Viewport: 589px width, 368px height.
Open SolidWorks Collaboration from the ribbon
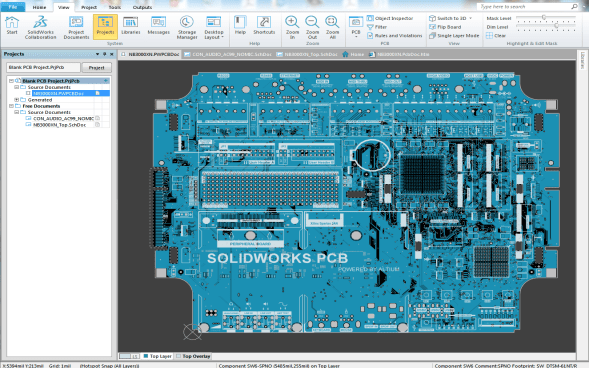point(40,27)
